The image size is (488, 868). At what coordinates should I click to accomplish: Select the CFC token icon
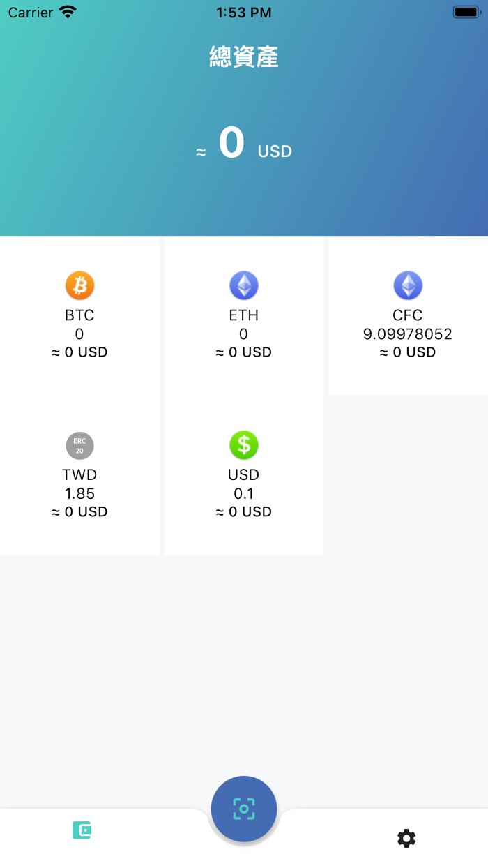[x=408, y=285]
